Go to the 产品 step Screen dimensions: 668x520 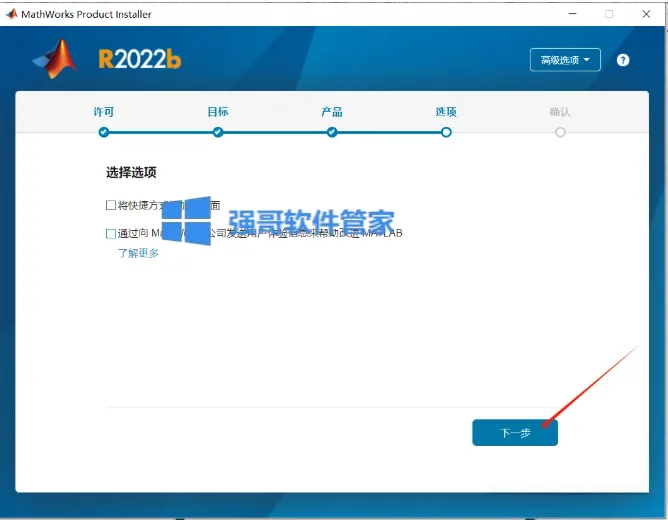tap(332, 112)
